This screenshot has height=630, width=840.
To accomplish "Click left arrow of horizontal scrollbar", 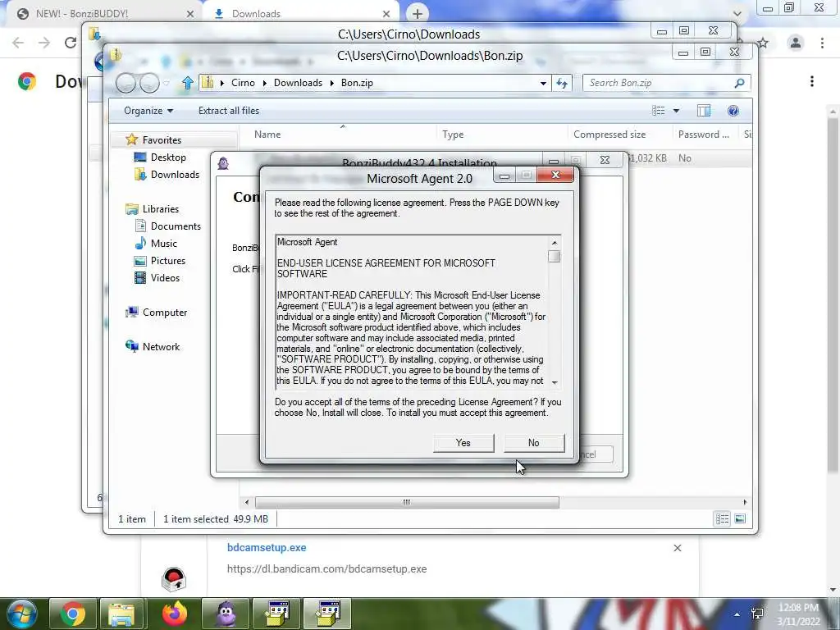I will click(x=246, y=502).
